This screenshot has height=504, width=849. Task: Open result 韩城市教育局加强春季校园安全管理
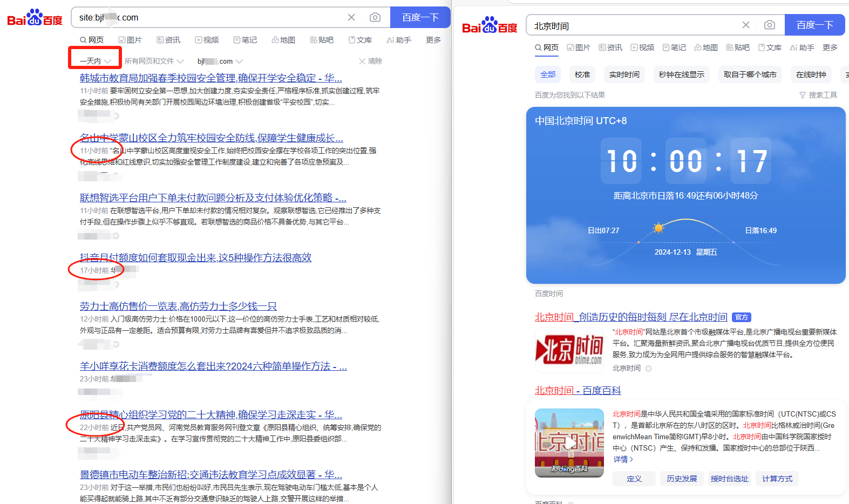click(210, 78)
